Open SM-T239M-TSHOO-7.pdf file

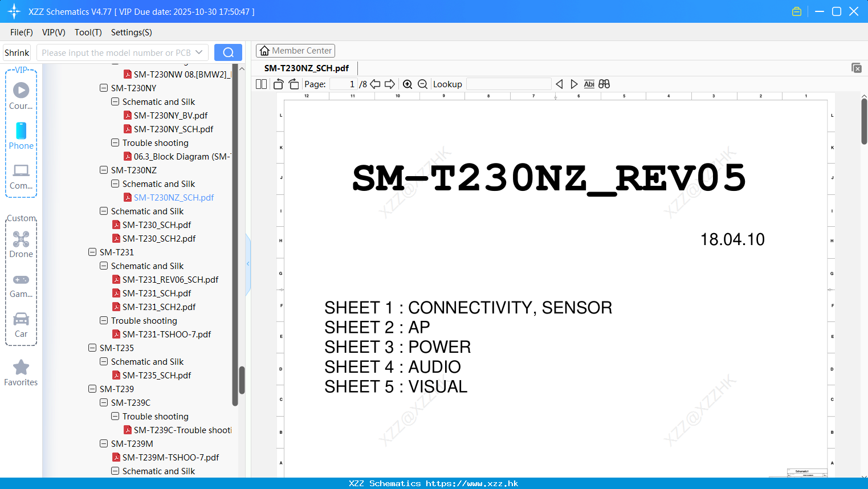coord(170,457)
